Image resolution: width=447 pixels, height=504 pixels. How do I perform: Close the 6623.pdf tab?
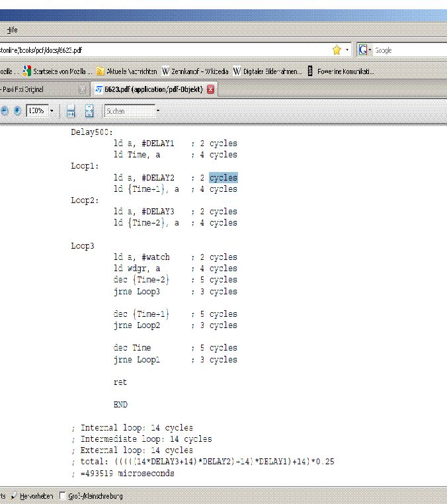pyautogui.click(x=210, y=89)
